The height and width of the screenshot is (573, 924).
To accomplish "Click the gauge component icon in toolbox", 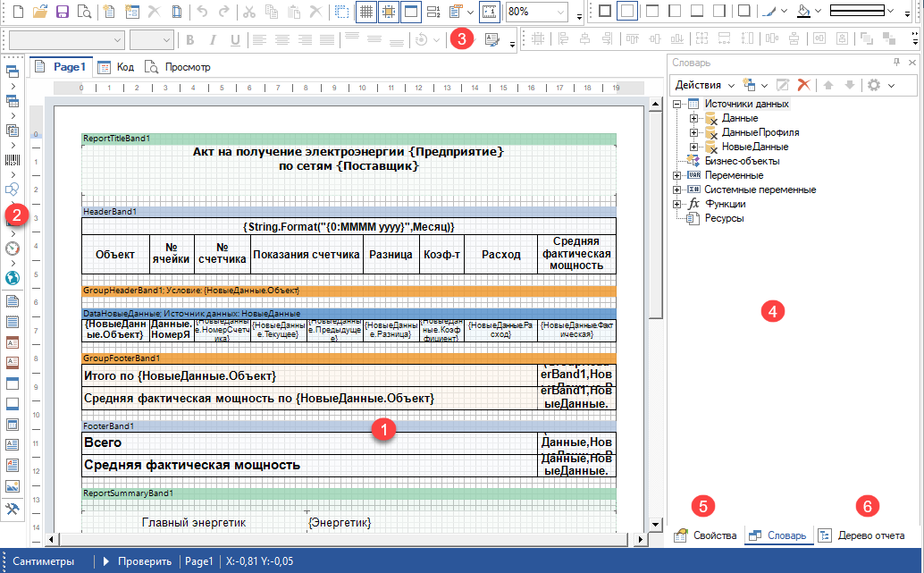I will (x=13, y=249).
